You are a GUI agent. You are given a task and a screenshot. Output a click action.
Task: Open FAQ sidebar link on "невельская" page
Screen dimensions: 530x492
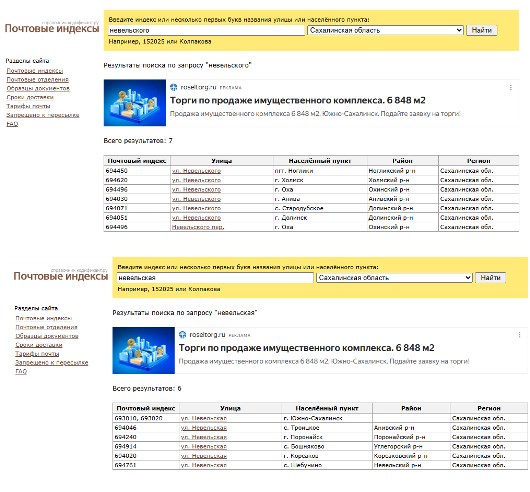[x=21, y=371]
